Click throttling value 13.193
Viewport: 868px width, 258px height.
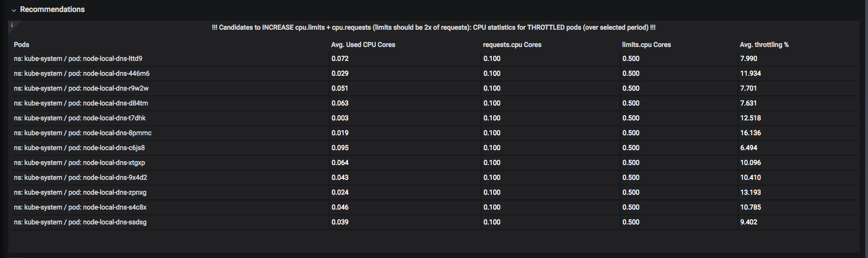[x=750, y=192]
